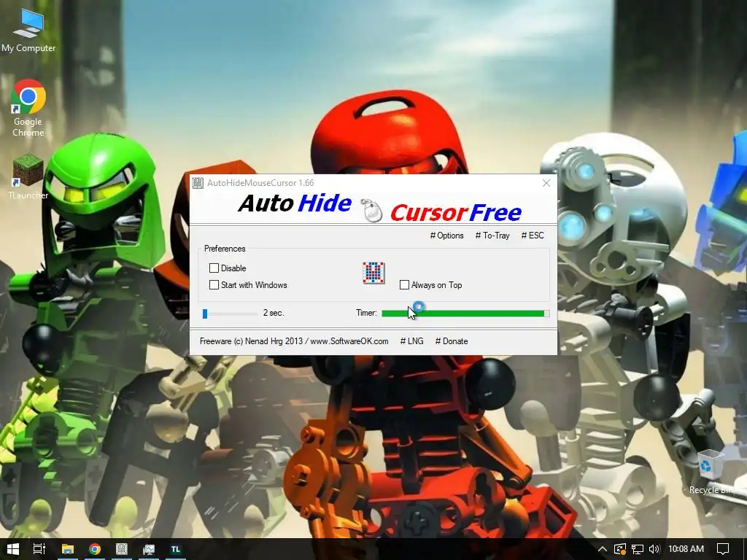Click the security tray icon

[x=620, y=549]
